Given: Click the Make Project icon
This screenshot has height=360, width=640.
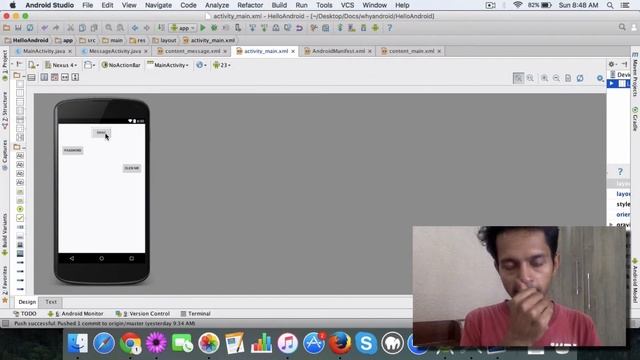Looking at the screenshot, I should [161, 28].
